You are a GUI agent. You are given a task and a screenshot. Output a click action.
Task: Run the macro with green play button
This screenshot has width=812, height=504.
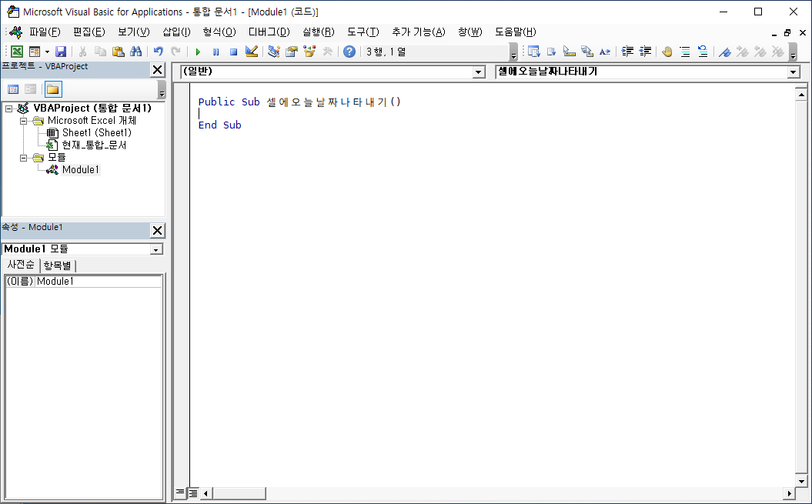pos(198,52)
